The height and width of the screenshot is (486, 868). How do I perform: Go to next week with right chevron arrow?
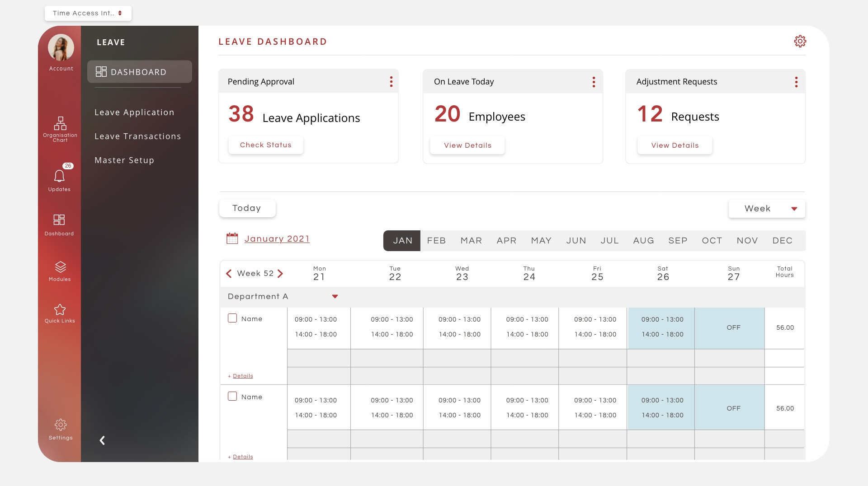280,273
